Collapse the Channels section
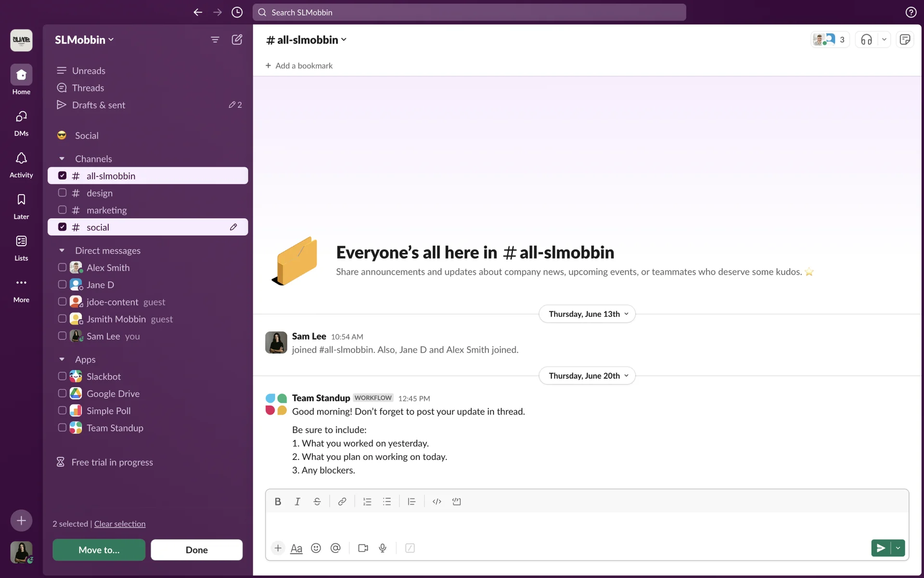Image resolution: width=924 pixels, height=578 pixels. click(62, 158)
